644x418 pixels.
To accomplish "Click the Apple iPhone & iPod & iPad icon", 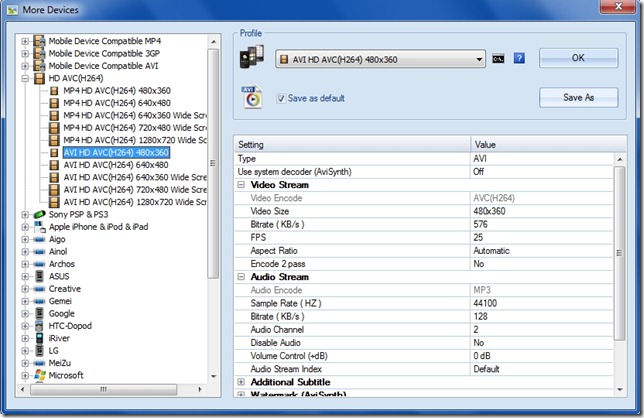I will point(39,227).
